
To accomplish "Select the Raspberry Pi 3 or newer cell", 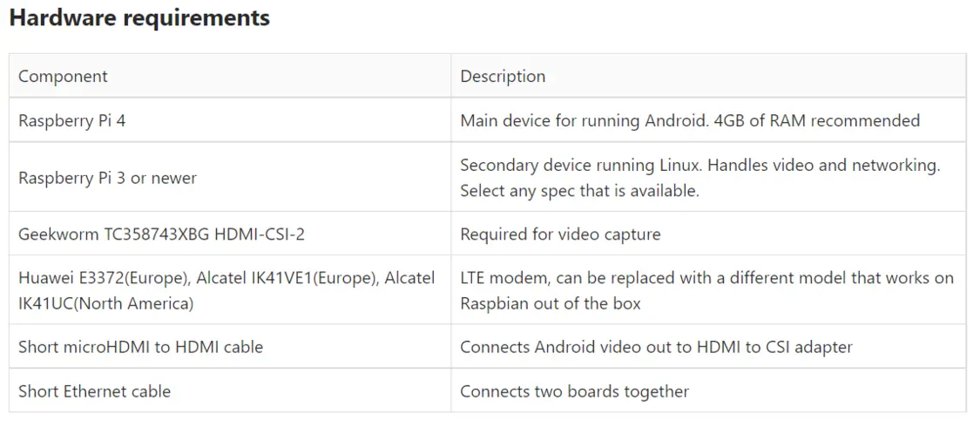I will pyautogui.click(x=107, y=178).
